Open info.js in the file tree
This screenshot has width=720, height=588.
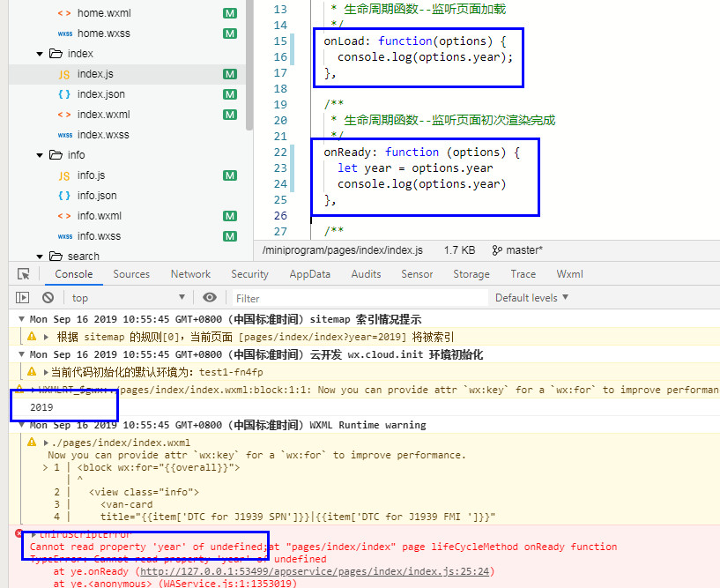click(91, 175)
